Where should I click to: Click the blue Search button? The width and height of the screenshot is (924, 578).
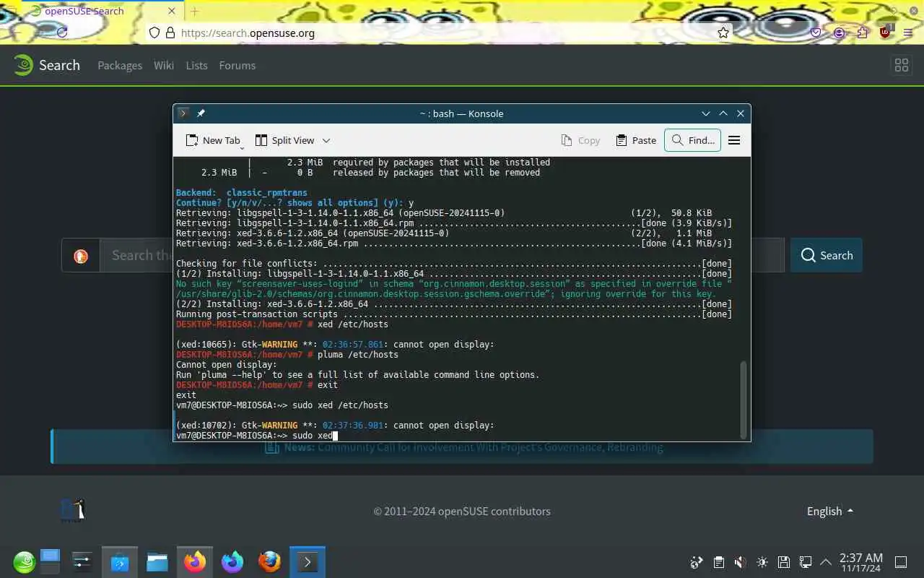827,255
